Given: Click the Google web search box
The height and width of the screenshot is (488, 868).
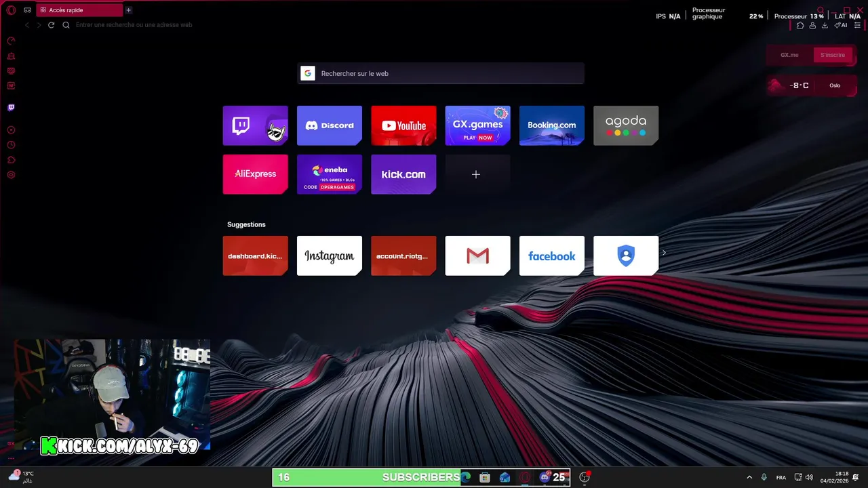Looking at the screenshot, I should pyautogui.click(x=441, y=73).
